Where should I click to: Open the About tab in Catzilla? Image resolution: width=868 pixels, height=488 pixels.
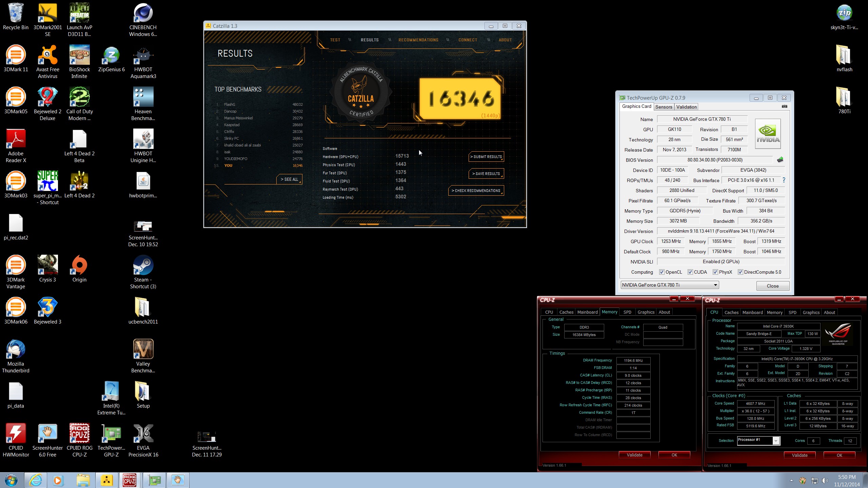coord(505,40)
